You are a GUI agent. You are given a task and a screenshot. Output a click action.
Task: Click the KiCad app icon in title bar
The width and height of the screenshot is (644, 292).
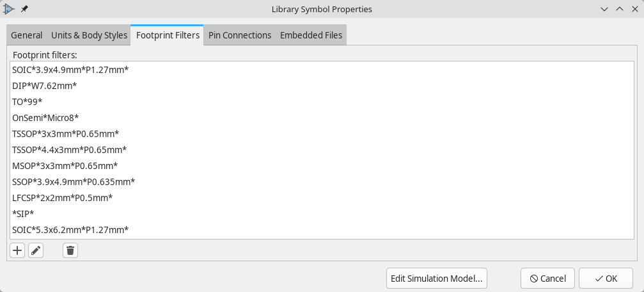pos(9,9)
